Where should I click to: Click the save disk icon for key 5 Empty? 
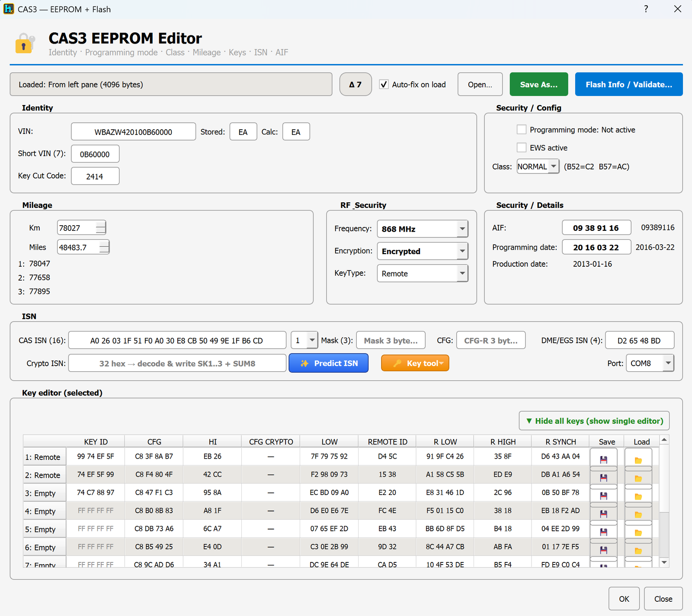click(x=603, y=532)
